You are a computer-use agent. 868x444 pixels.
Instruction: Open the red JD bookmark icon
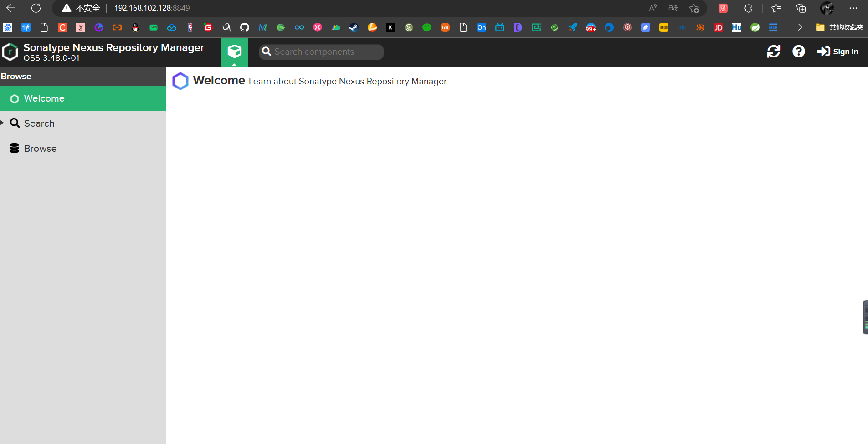point(719,27)
